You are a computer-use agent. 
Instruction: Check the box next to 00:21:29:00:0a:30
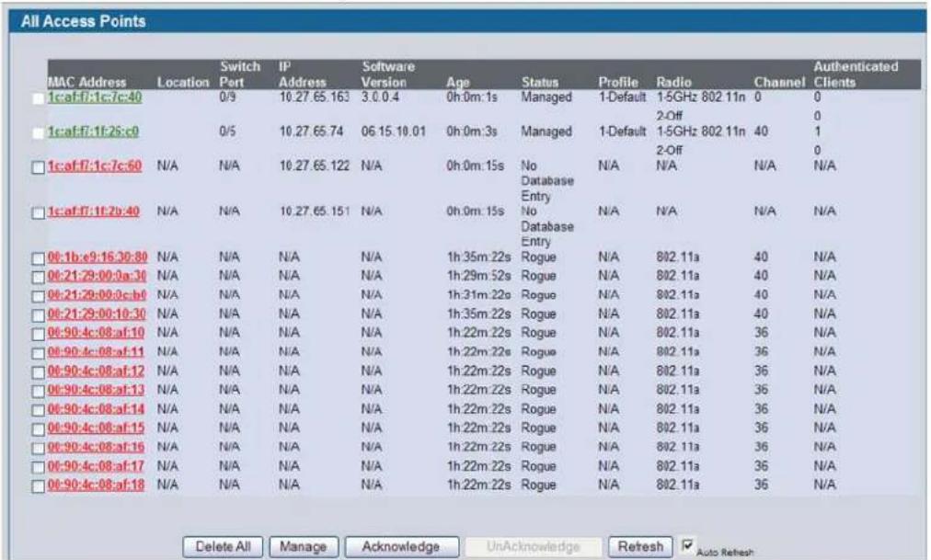coord(38,277)
